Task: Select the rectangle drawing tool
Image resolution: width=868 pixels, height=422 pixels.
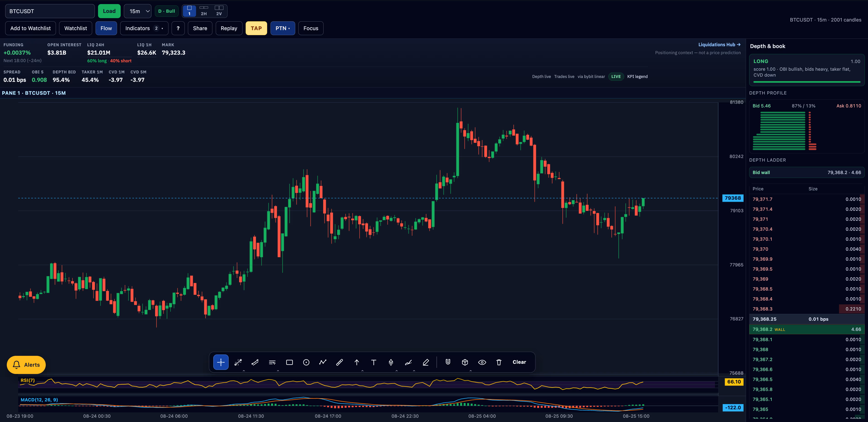Action: click(x=289, y=362)
